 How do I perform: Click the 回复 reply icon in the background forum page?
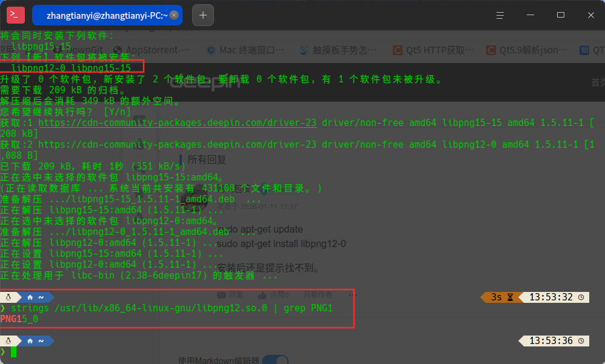(x=221, y=295)
